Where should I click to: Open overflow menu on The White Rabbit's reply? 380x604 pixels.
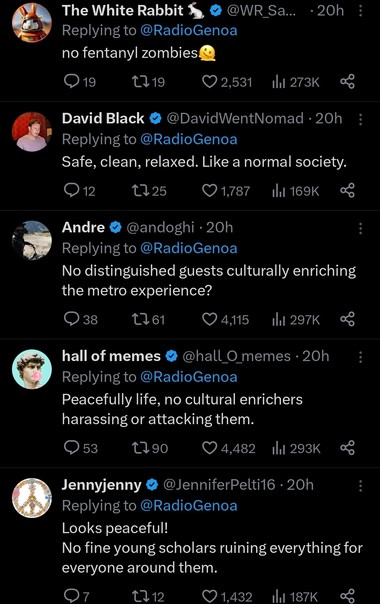click(360, 10)
